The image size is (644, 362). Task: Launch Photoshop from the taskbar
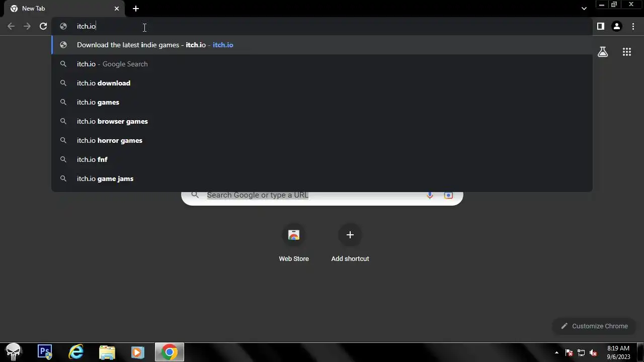[x=45, y=352]
